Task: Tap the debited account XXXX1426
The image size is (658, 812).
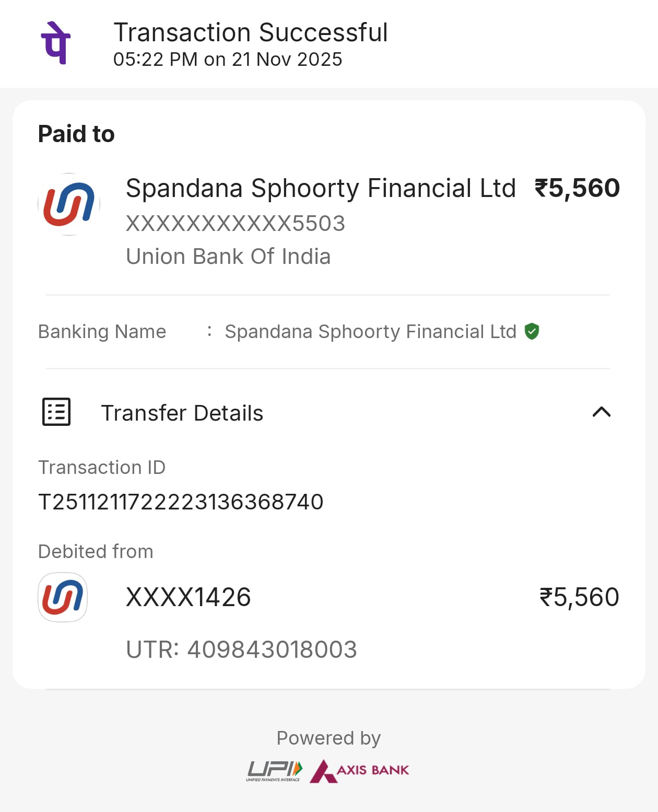Action: (188, 597)
